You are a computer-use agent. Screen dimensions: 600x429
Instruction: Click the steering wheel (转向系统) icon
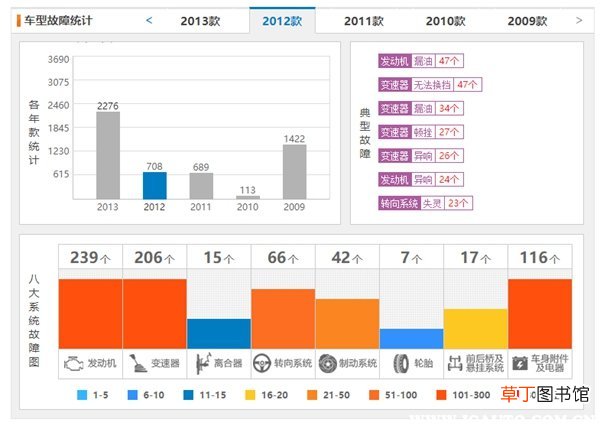[262, 363]
